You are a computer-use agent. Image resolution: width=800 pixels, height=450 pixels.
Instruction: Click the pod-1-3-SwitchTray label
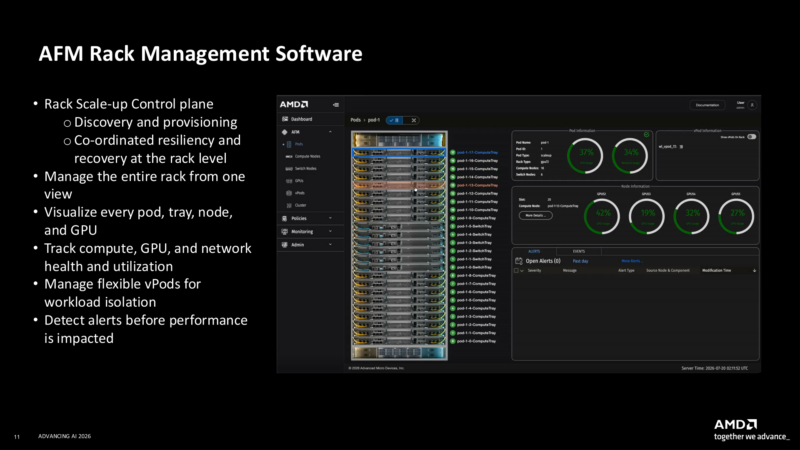click(x=474, y=242)
